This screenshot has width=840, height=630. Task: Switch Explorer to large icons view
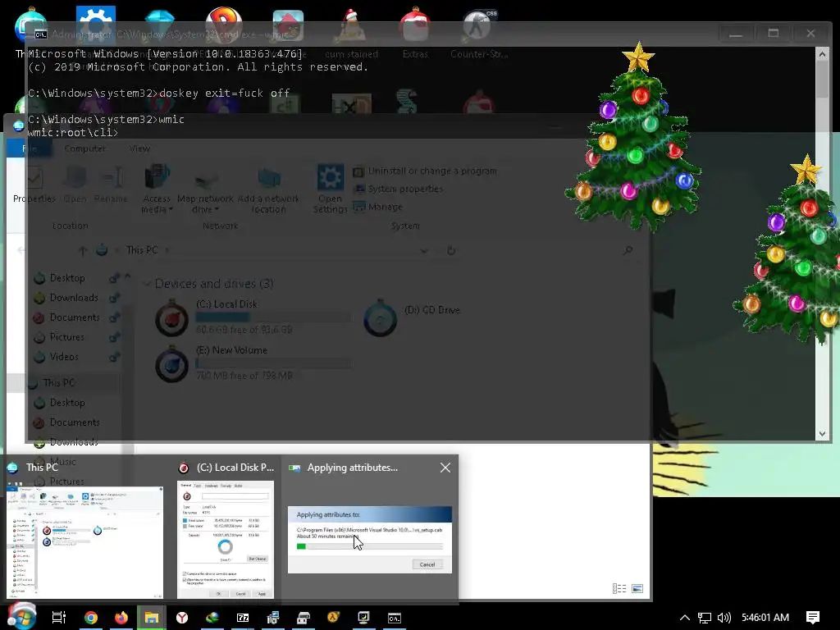tap(637, 589)
